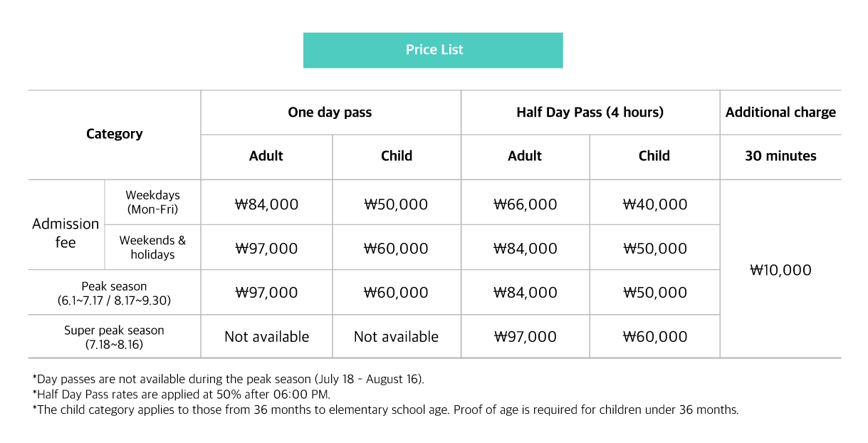Click the Super peak season row label
868x443 pixels.
coord(115,337)
